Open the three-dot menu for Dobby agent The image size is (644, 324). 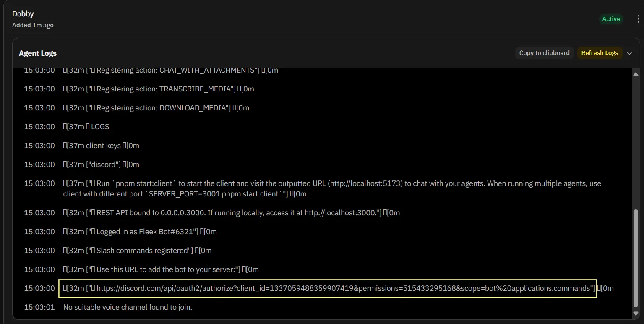[x=638, y=19]
